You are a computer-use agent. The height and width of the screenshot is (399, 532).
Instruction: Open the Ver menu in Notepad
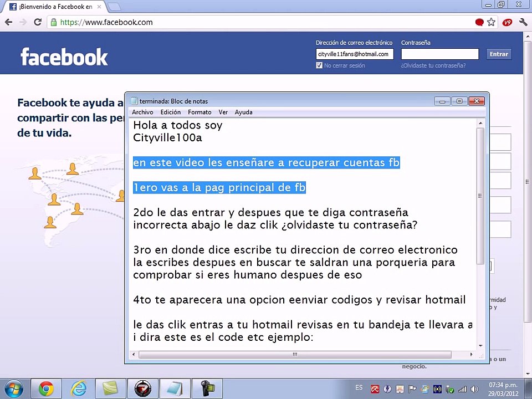(x=223, y=112)
